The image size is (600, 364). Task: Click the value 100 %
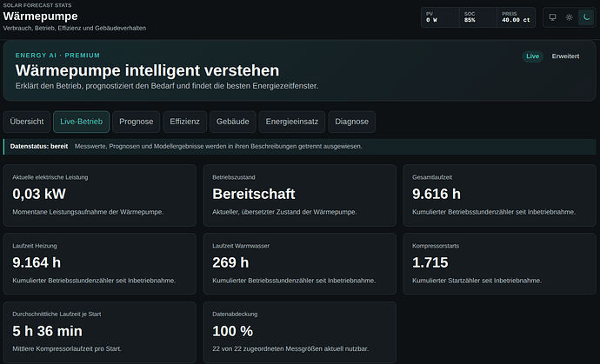pyautogui.click(x=233, y=331)
